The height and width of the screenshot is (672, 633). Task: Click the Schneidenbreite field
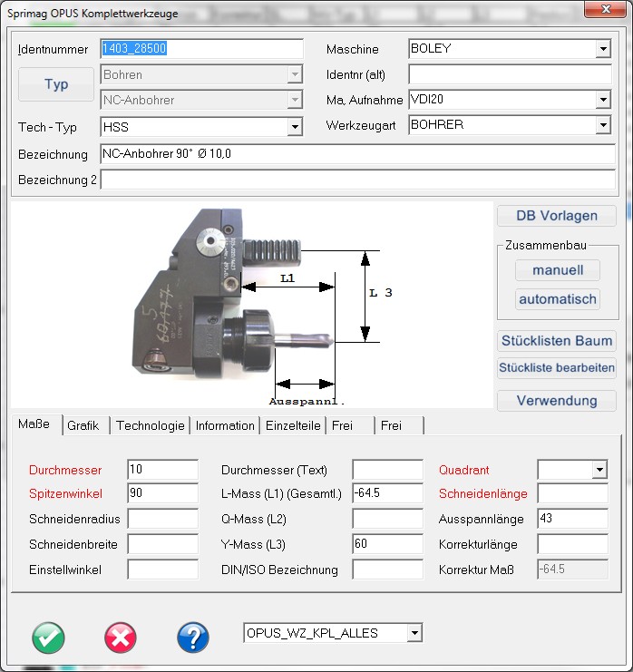(163, 544)
